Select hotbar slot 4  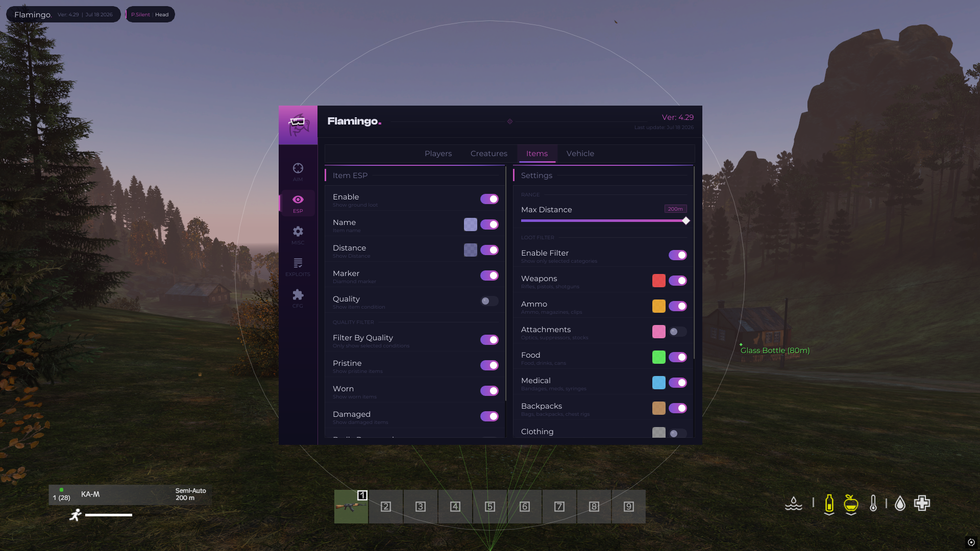[x=455, y=507]
